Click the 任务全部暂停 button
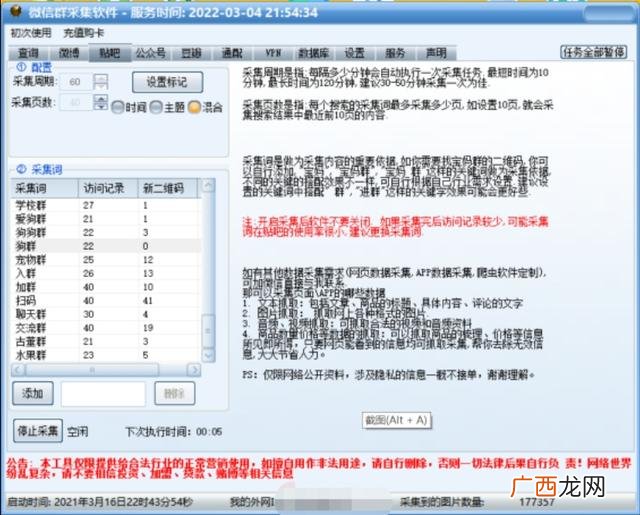 (x=593, y=52)
